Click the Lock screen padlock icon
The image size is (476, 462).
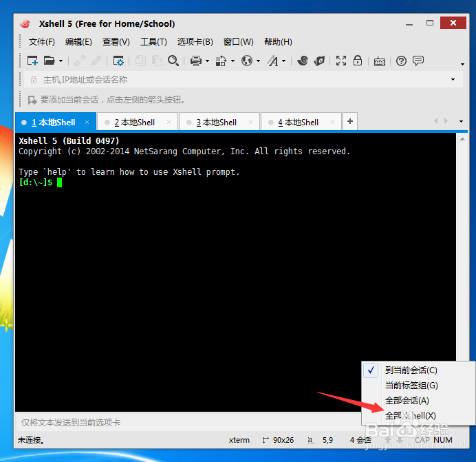point(358,61)
